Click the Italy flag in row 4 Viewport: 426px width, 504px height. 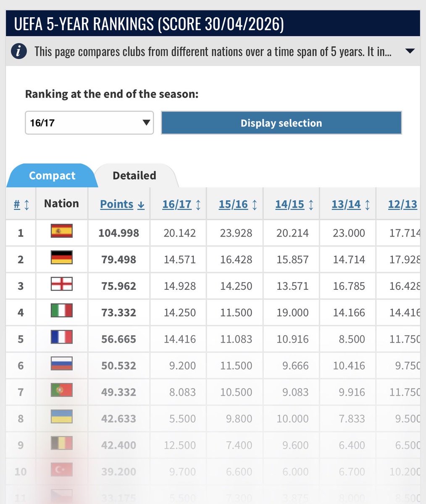click(x=62, y=311)
